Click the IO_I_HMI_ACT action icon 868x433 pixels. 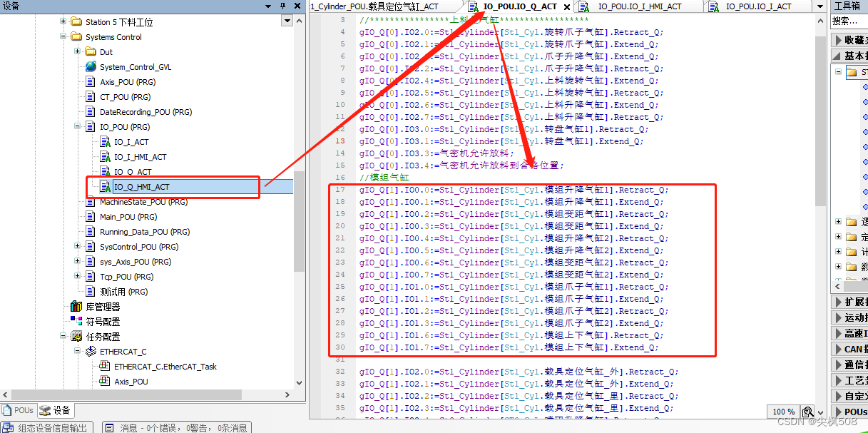coord(105,156)
